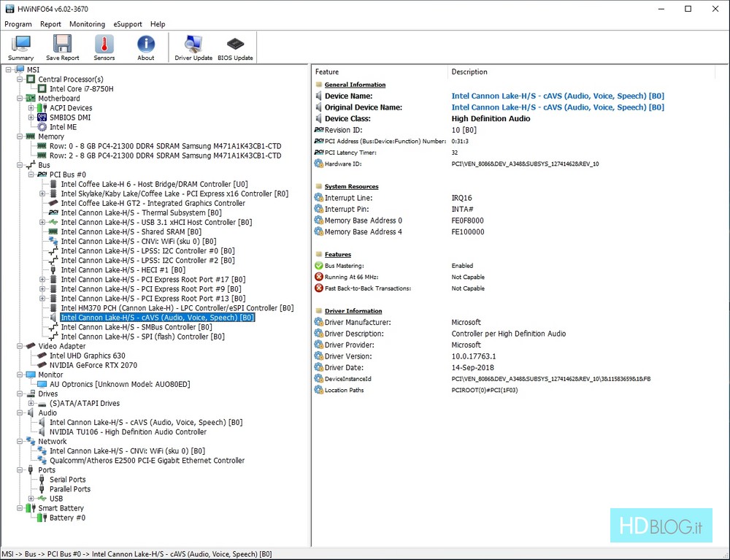The image size is (730, 560).
Task: Expand the ACPI Devices node
Action: [x=31, y=108]
